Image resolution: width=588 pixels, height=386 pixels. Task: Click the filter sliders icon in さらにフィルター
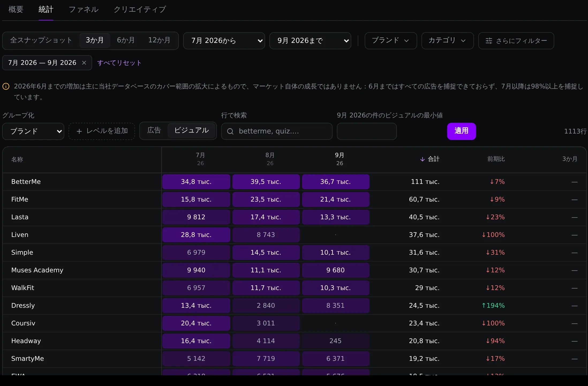(489, 41)
